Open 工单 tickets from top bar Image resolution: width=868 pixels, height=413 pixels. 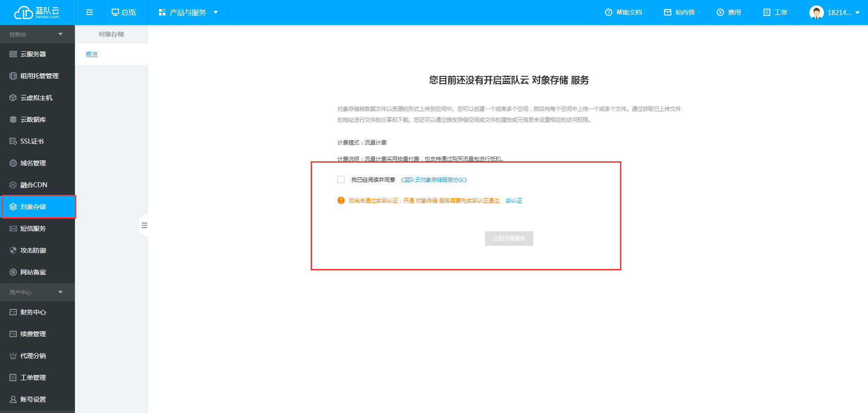tap(775, 12)
